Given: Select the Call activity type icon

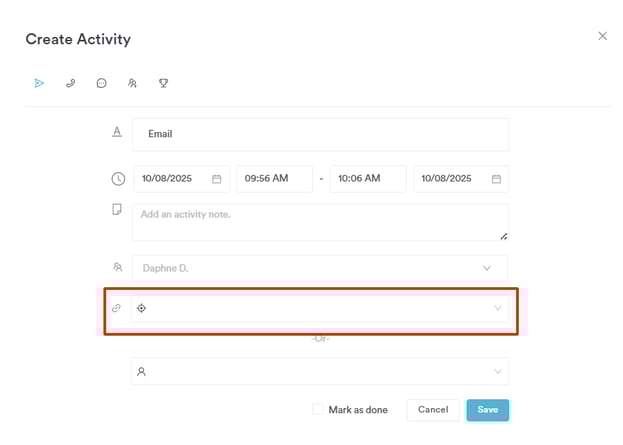Looking at the screenshot, I should point(70,83).
